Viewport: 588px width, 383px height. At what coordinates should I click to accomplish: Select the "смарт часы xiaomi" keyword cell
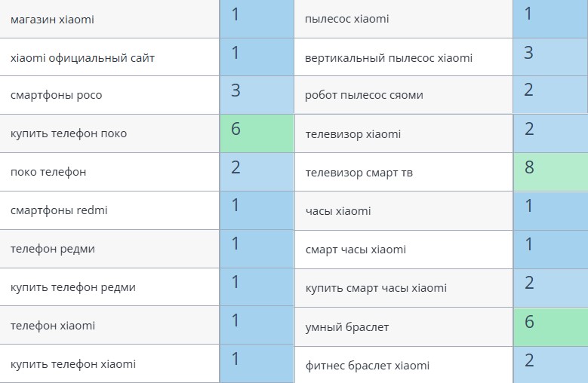coord(356,250)
